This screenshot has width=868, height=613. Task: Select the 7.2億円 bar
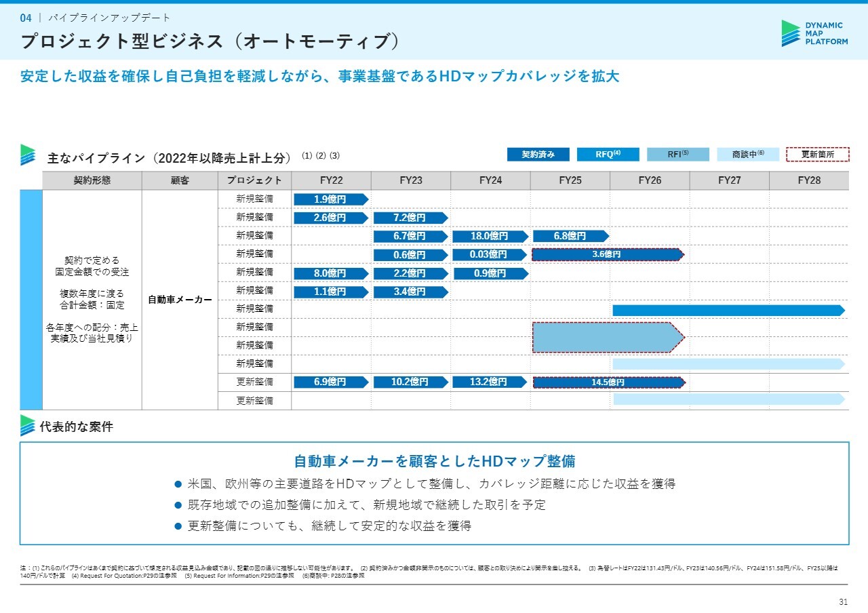[x=411, y=218]
